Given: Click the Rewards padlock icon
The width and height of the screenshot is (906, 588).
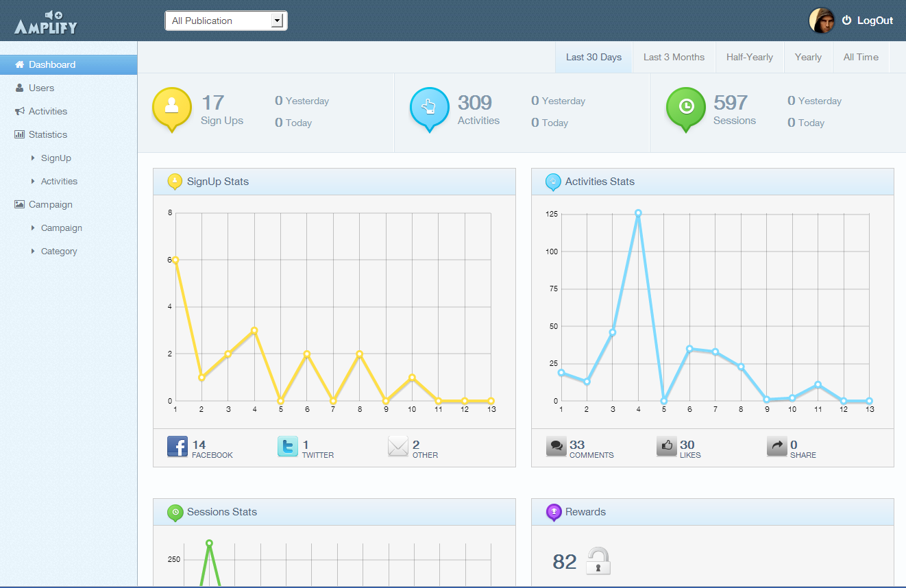Looking at the screenshot, I should [x=598, y=561].
